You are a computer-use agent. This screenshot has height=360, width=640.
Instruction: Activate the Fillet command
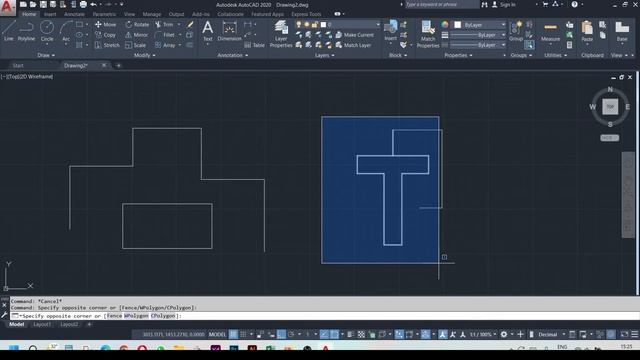165,35
